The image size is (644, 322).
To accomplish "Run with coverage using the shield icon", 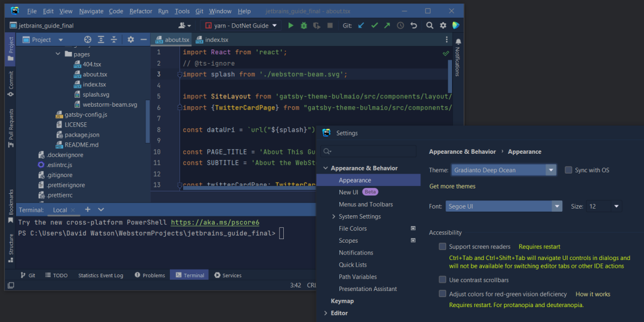I will [x=316, y=26].
